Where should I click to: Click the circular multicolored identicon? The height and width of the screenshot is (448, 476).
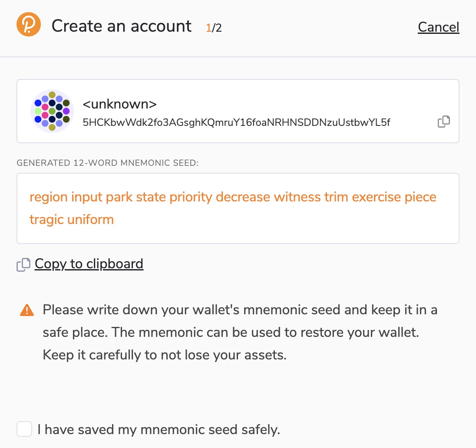pyautogui.click(x=52, y=111)
